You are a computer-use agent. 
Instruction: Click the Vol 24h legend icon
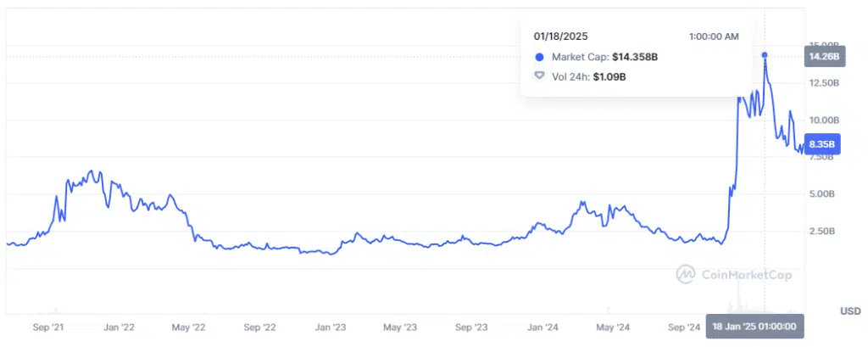pos(540,76)
